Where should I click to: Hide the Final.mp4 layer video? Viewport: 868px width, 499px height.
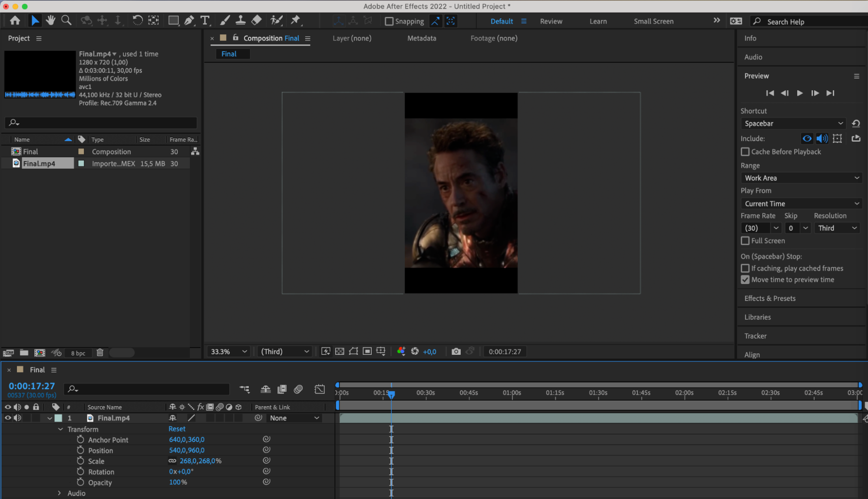point(8,418)
